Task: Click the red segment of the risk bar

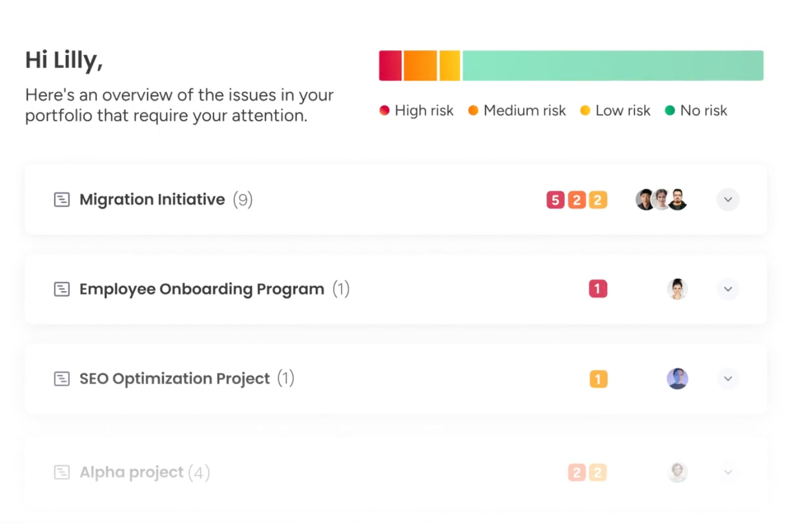Action: pos(390,65)
